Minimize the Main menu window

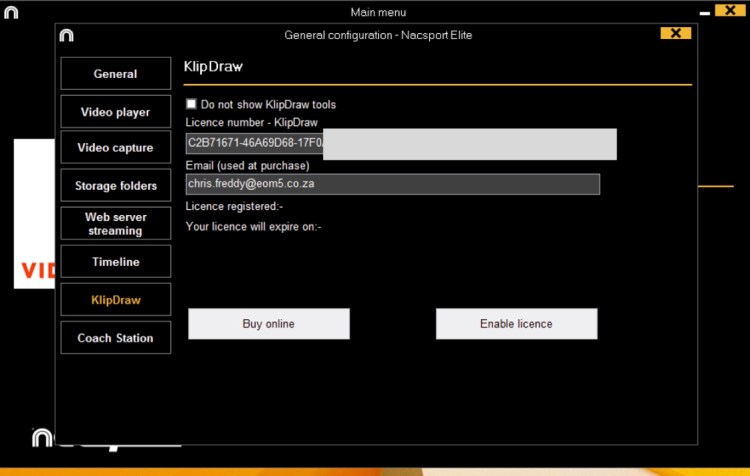tap(707, 12)
